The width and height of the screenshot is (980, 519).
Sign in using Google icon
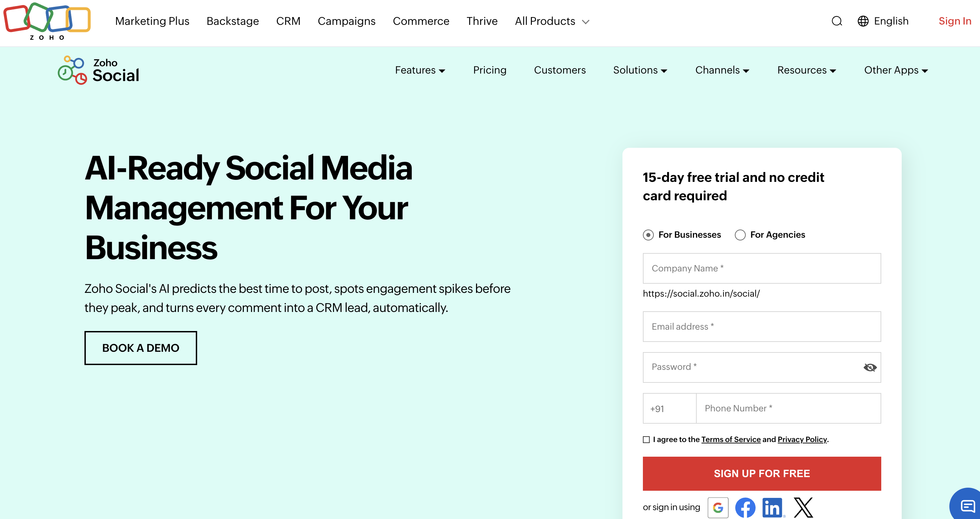tap(718, 507)
